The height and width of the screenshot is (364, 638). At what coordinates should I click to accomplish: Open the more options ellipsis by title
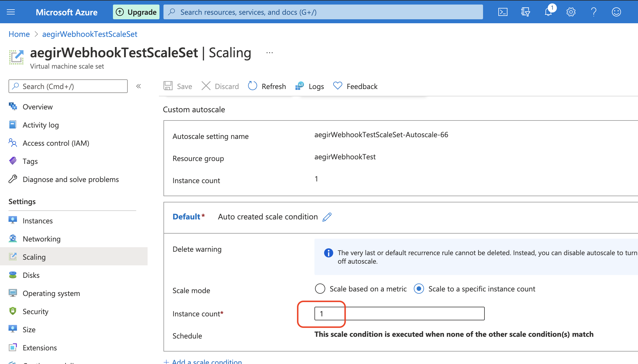pos(270,53)
